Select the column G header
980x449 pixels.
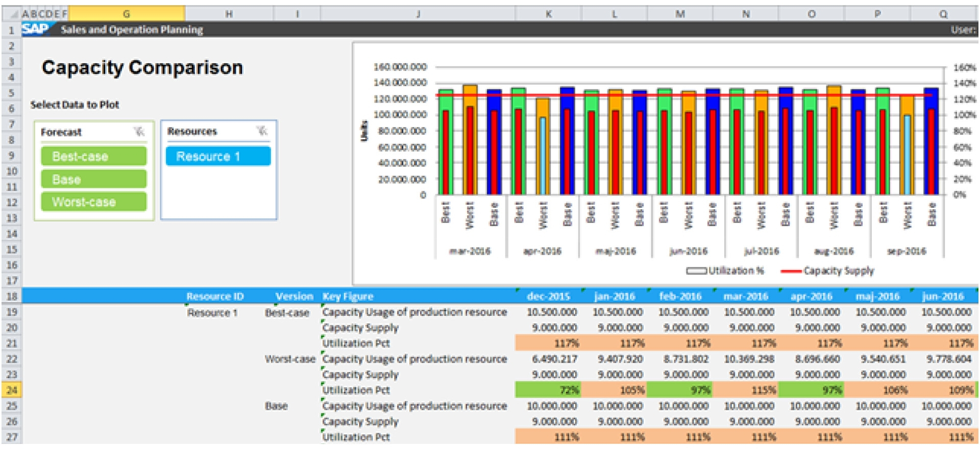click(x=127, y=14)
